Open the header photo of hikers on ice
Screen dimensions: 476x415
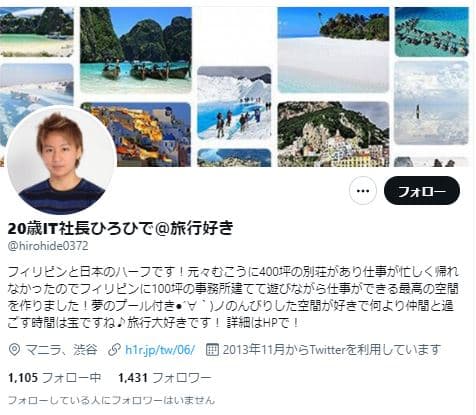(x=234, y=103)
